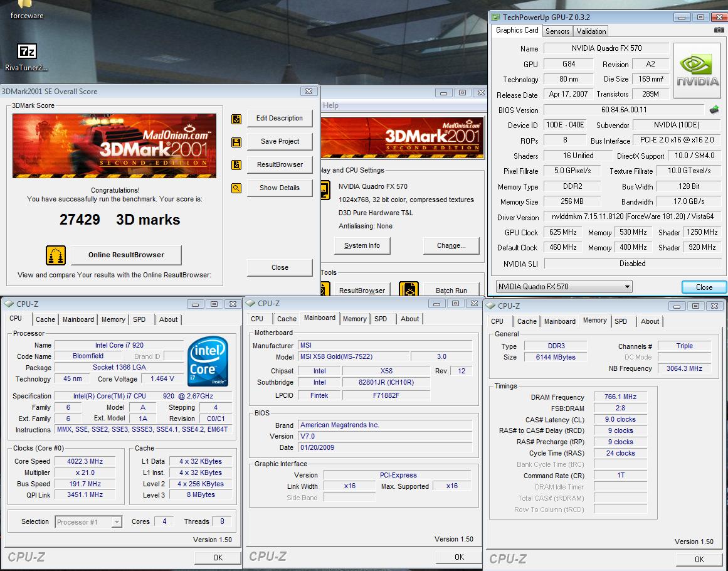The height and width of the screenshot is (571, 728).
Task: Click the Show Details magnifier icon
Action: pyautogui.click(x=236, y=188)
